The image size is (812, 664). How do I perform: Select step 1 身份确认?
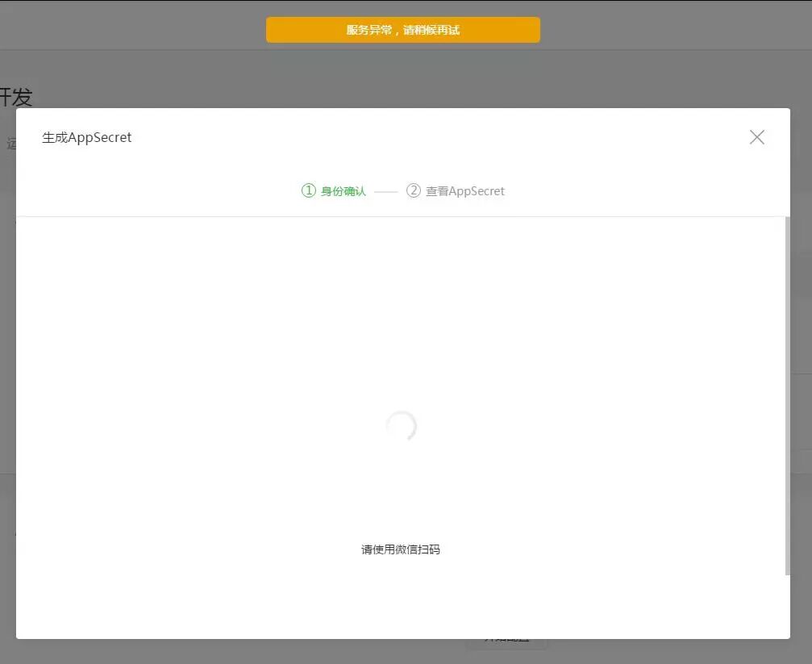click(x=334, y=190)
